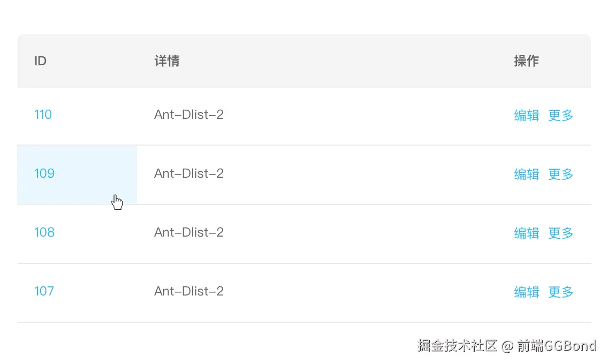608x364 pixels.
Task: Select Ant-Dlist-2 text in row 108
Action: (189, 232)
